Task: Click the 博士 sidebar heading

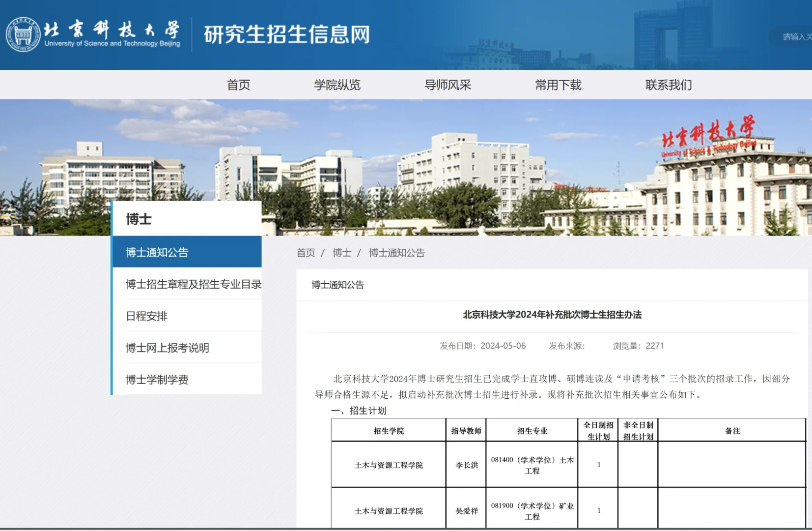Action: (x=139, y=219)
